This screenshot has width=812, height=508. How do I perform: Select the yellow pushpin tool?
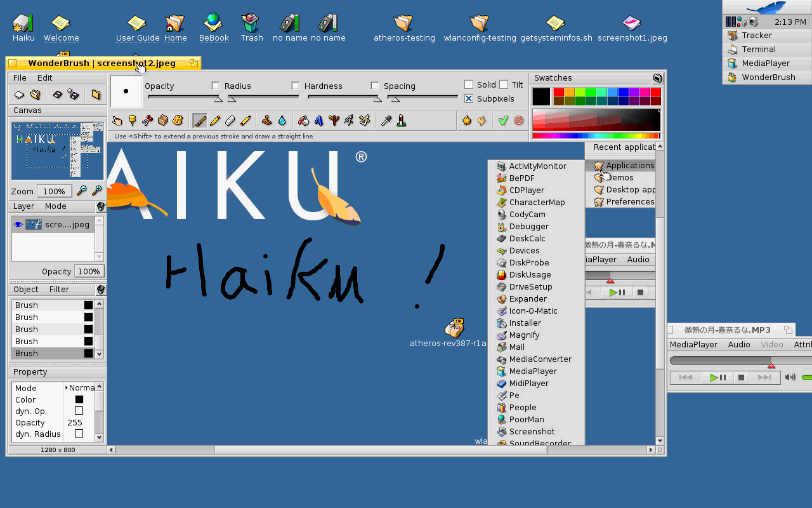coord(132,120)
